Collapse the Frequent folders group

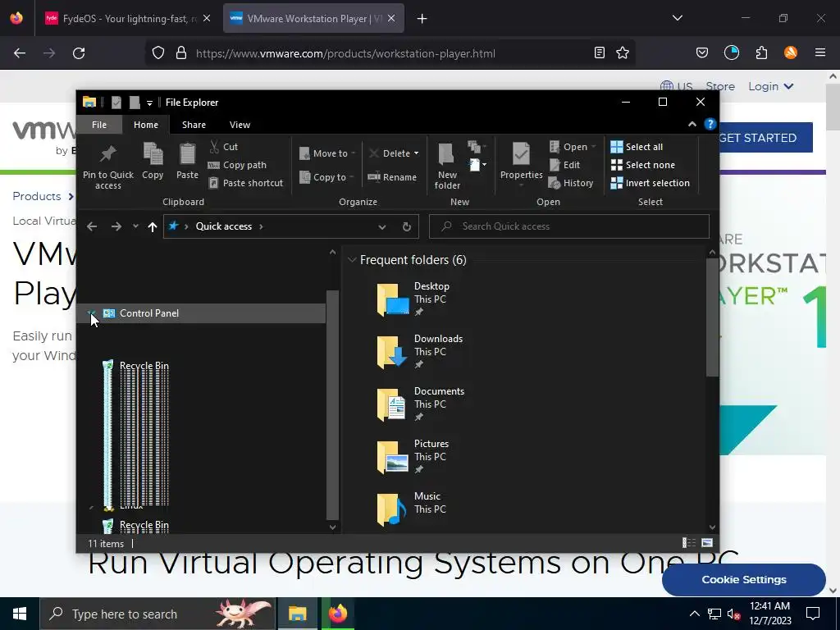pyautogui.click(x=352, y=260)
